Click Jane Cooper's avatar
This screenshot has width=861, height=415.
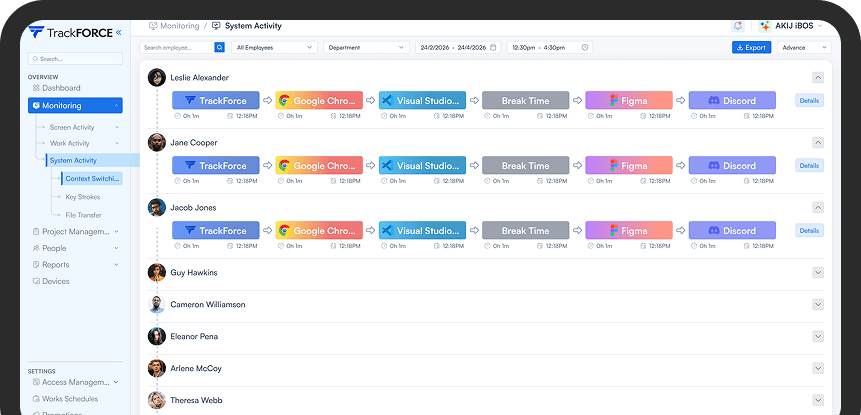click(156, 143)
